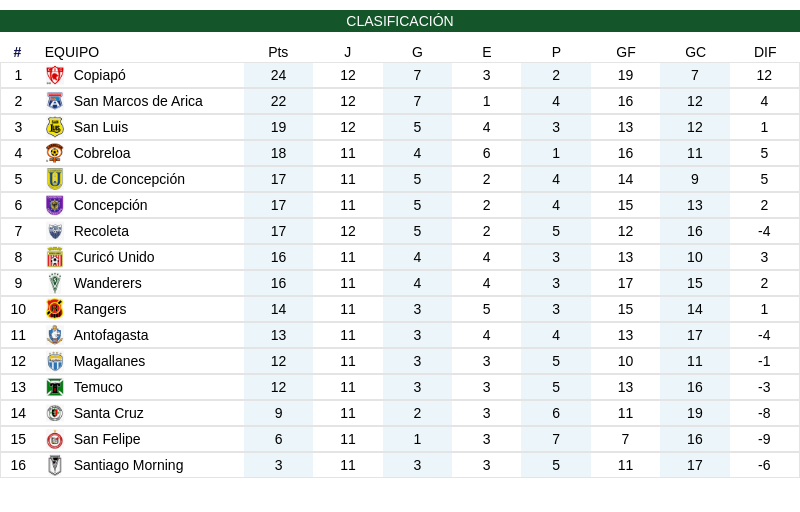The height and width of the screenshot is (512, 800).
Task: Open the U. de Concepción shield icon
Action: [x=55, y=180]
